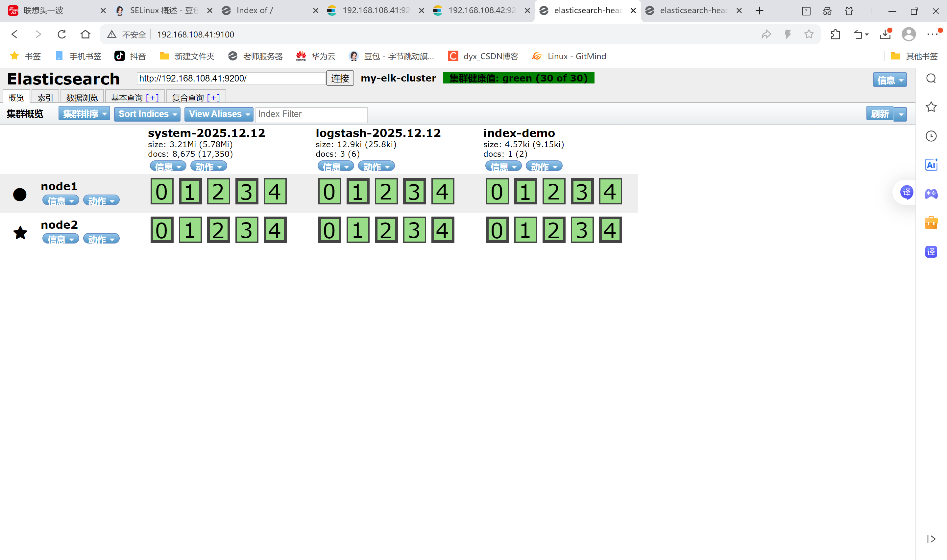Screen dimensions: 947x560
Task: Open the downloads icon in toolbar
Action: [885, 34]
